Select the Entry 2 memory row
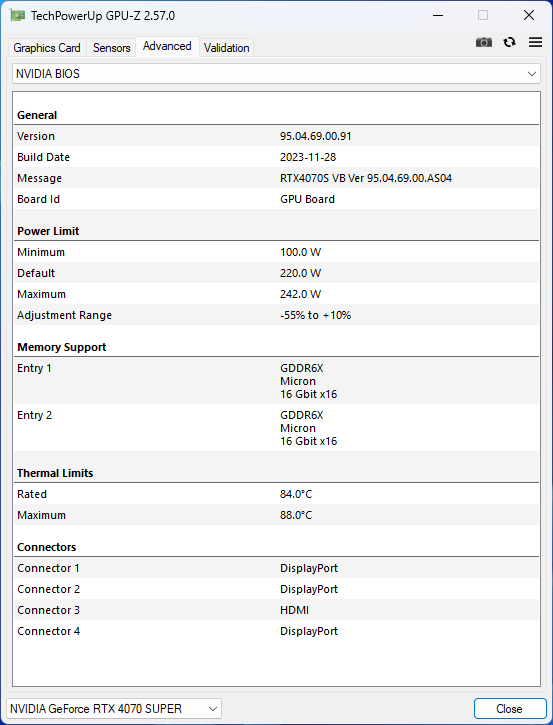 (x=276, y=428)
